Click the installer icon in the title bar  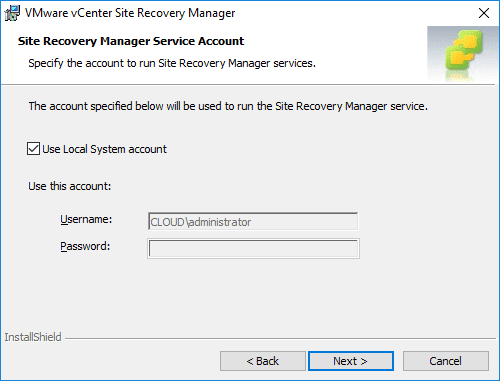(12, 13)
